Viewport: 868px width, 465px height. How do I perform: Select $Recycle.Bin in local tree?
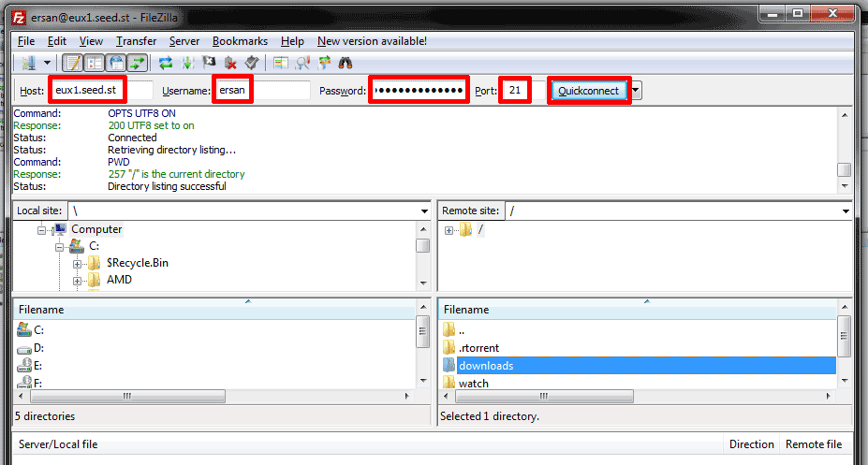138,263
